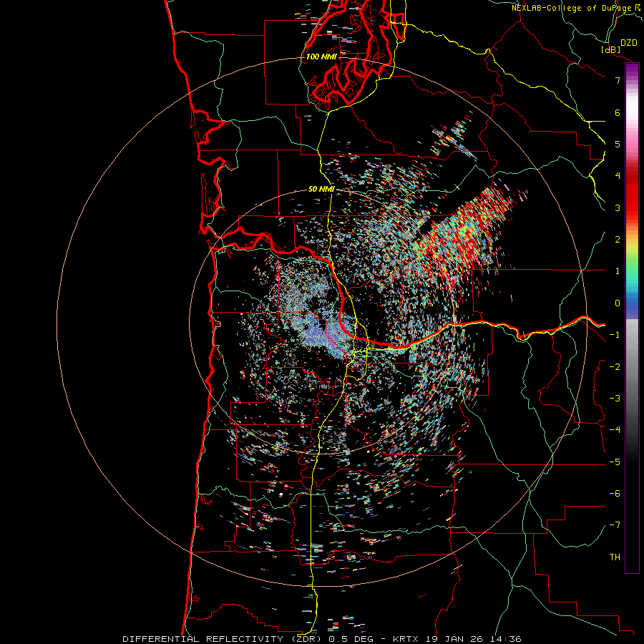Click the 100 NMI range ring label
This screenshot has height=644, width=644.
(x=321, y=57)
